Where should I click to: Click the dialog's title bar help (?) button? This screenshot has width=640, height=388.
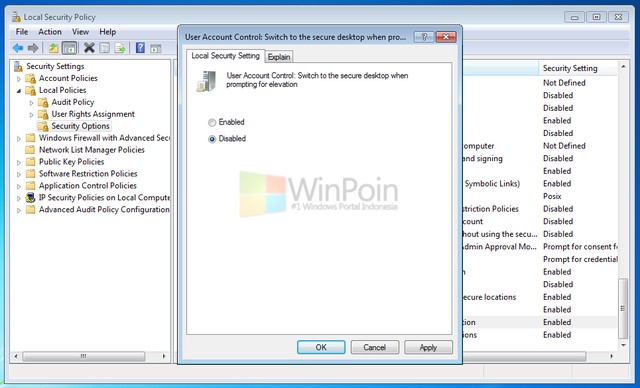(x=424, y=37)
